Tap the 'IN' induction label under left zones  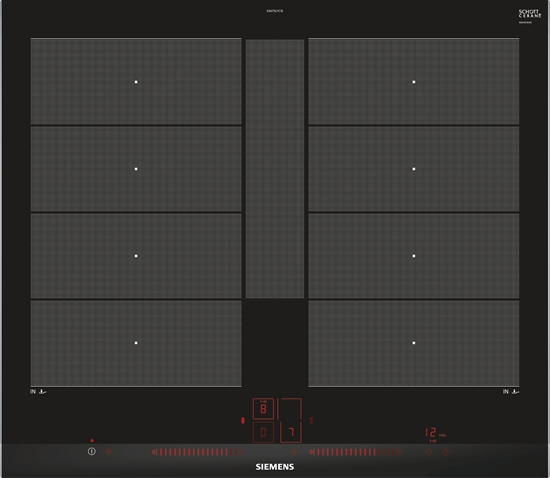point(33,391)
